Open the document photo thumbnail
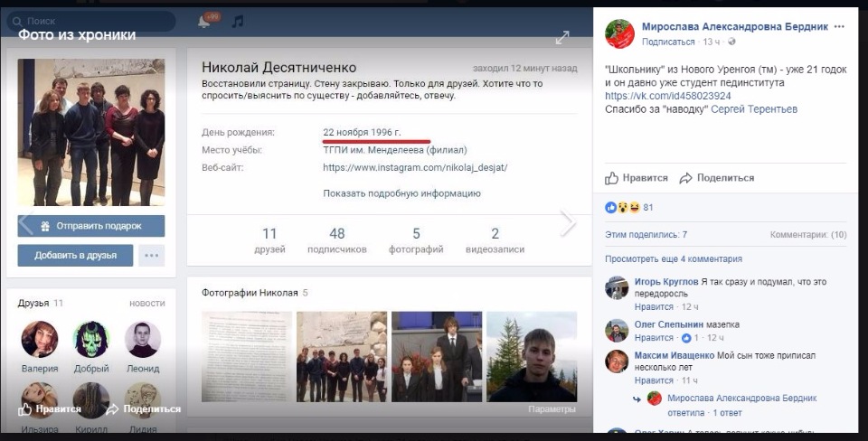 [247, 356]
